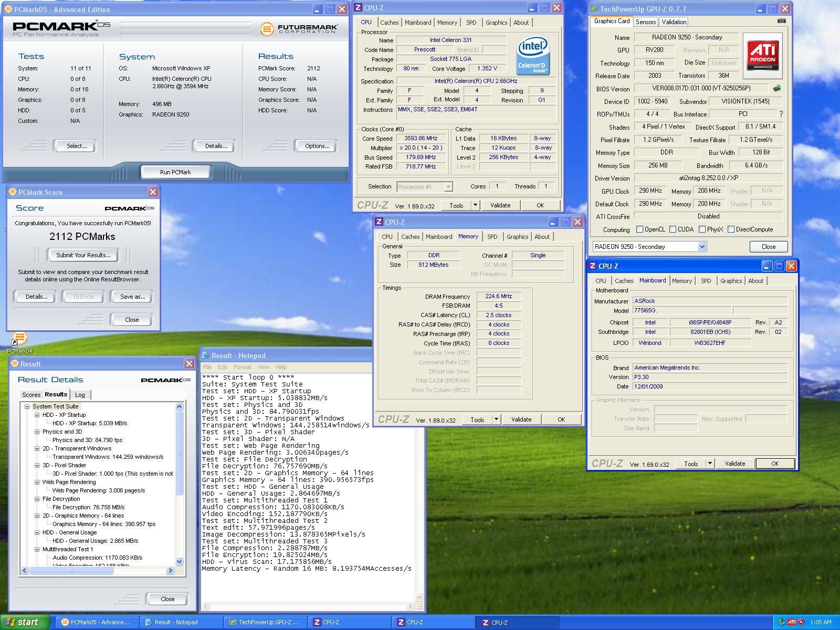
Task: Close the Result Details window with X
Action: tap(189, 363)
